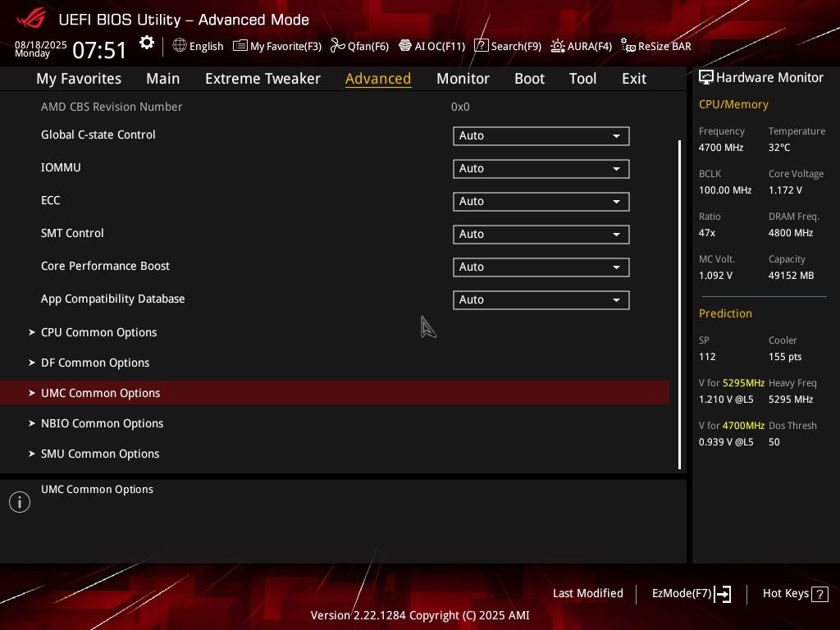840x630 pixels.
Task: Click the Version 2.22.1284 copyright text
Action: coord(420,615)
